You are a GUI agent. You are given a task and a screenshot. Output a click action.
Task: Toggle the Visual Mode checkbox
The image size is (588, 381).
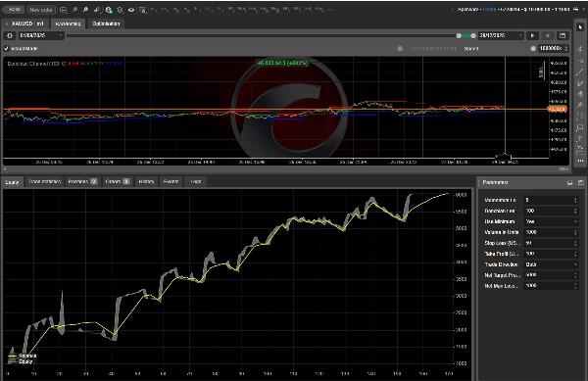[6, 48]
